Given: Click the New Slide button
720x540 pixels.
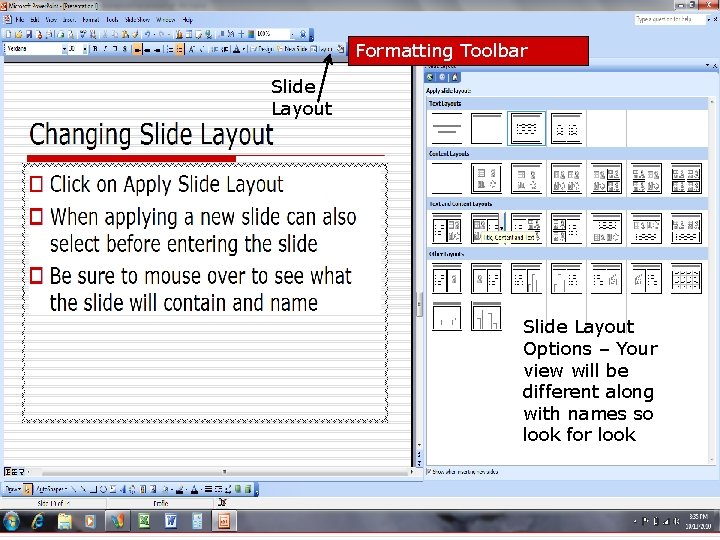Looking at the screenshot, I should click(292, 49).
